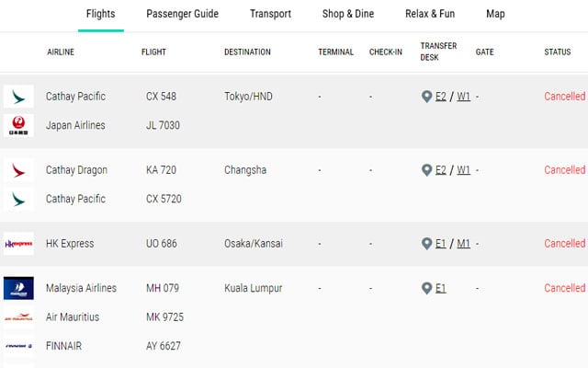
Task: Open the Passenger Guide tab
Action: pyautogui.click(x=182, y=15)
